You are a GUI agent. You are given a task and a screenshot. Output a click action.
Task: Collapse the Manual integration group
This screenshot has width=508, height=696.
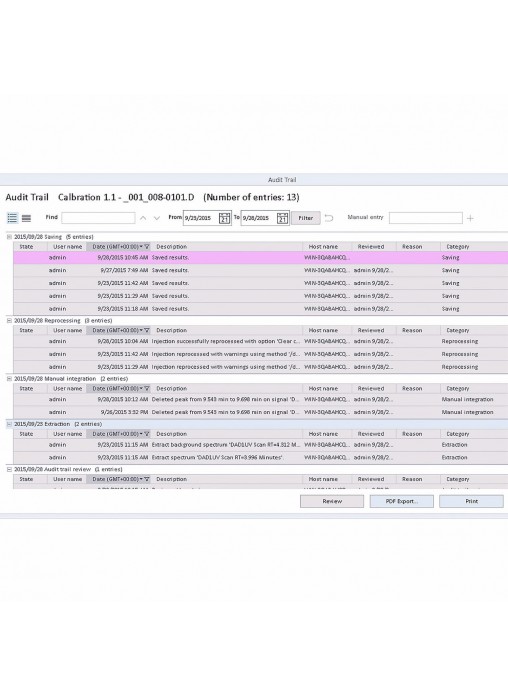click(9, 379)
